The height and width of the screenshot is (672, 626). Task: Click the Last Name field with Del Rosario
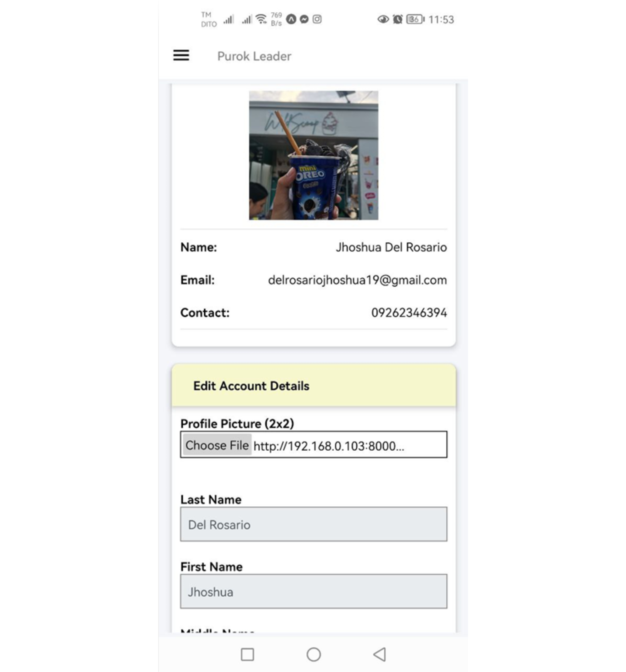(x=313, y=524)
